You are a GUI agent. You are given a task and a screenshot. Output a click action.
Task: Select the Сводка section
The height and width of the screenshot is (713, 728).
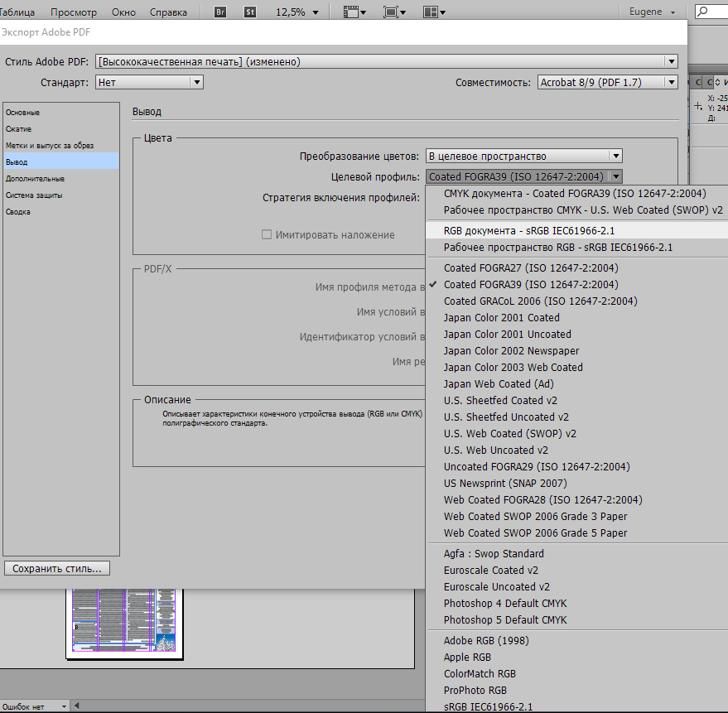(60, 212)
